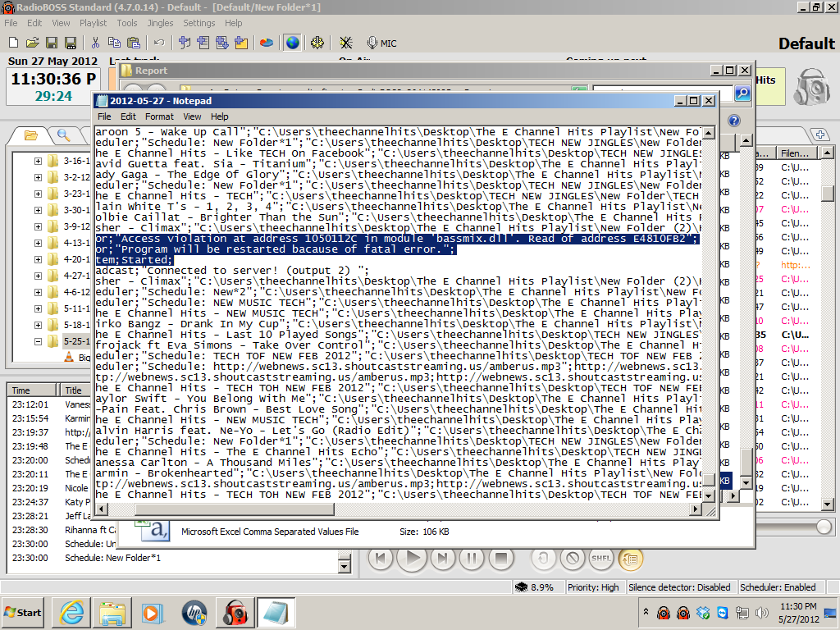The width and height of the screenshot is (840, 630).
Task: Expand the 3-2-12 folder node
Action: click(x=38, y=177)
